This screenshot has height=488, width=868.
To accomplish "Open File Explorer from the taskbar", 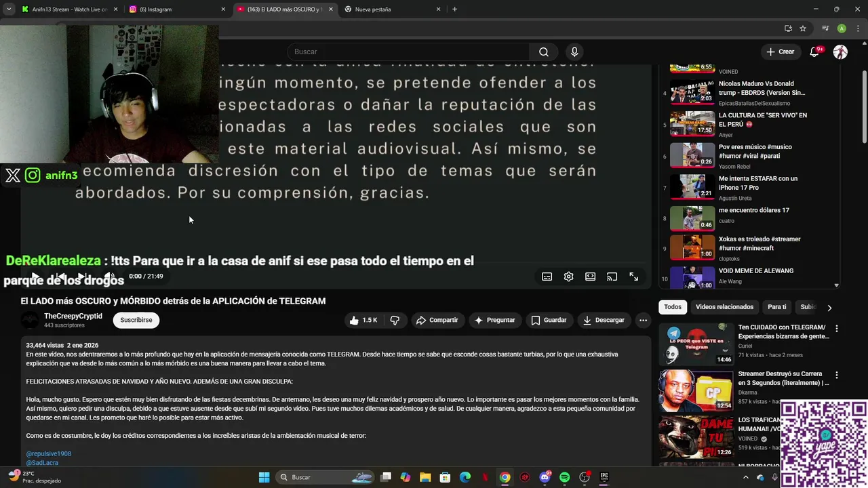I will point(425,477).
